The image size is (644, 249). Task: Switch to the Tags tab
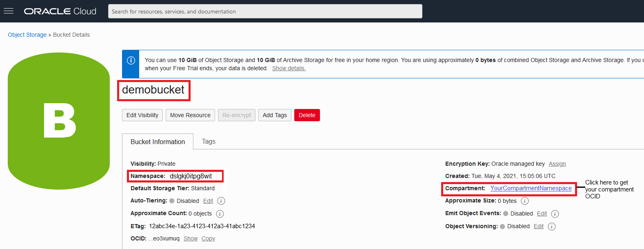[209, 142]
